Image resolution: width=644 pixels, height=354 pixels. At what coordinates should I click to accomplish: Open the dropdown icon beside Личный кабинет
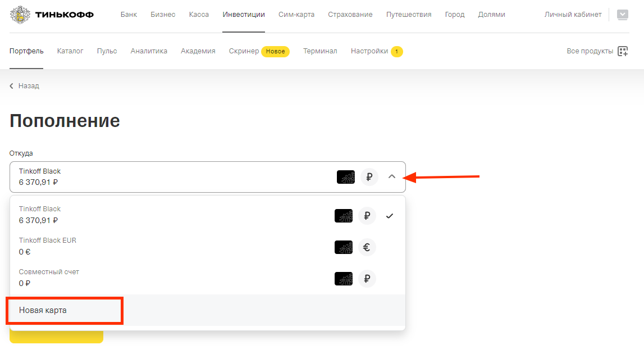(623, 15)
